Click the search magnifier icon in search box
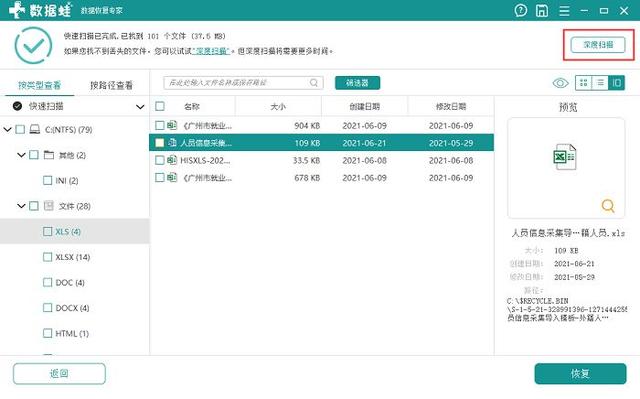 click(x=313, y=83)
